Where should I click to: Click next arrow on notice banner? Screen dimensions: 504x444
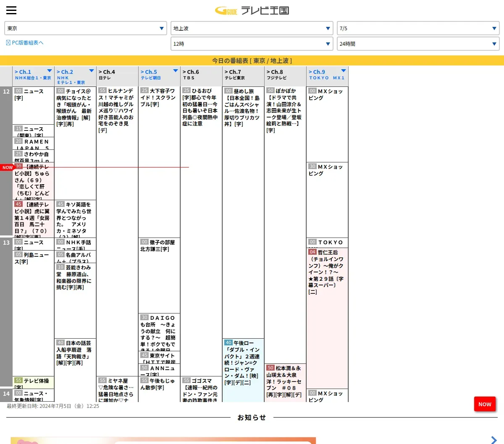[x=494, y=439]
